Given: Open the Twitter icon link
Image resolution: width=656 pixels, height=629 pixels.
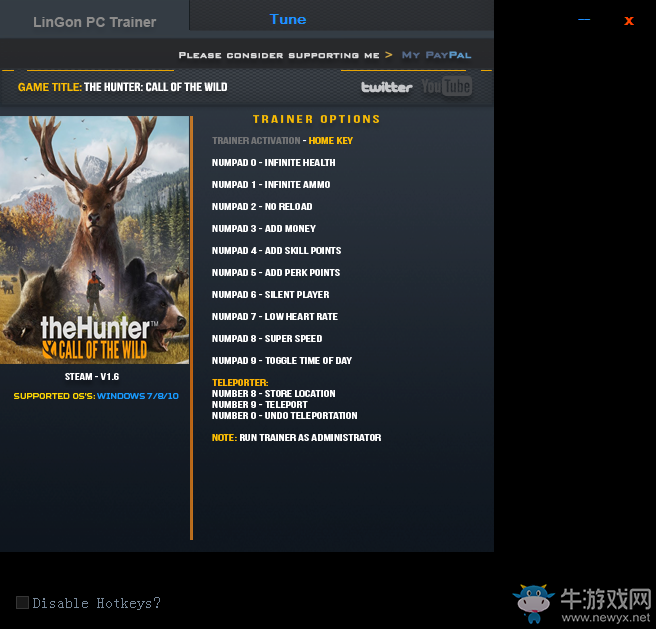Looking at the screenshot, I should pyautogui.click(x=387, y=87).
